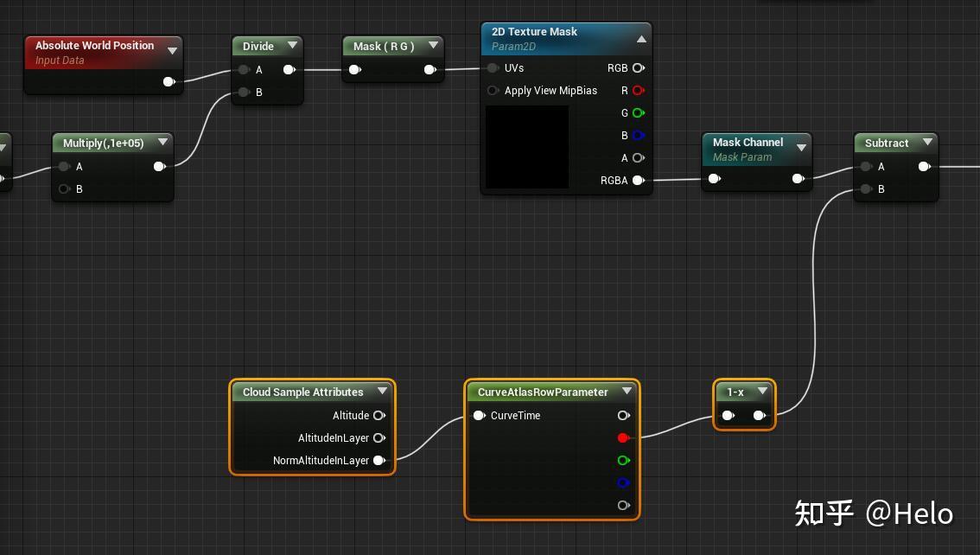This screenshot has height=555, width=980.
Task: Click the Apply View MipBias input toggle
Action: pos(493,91)
